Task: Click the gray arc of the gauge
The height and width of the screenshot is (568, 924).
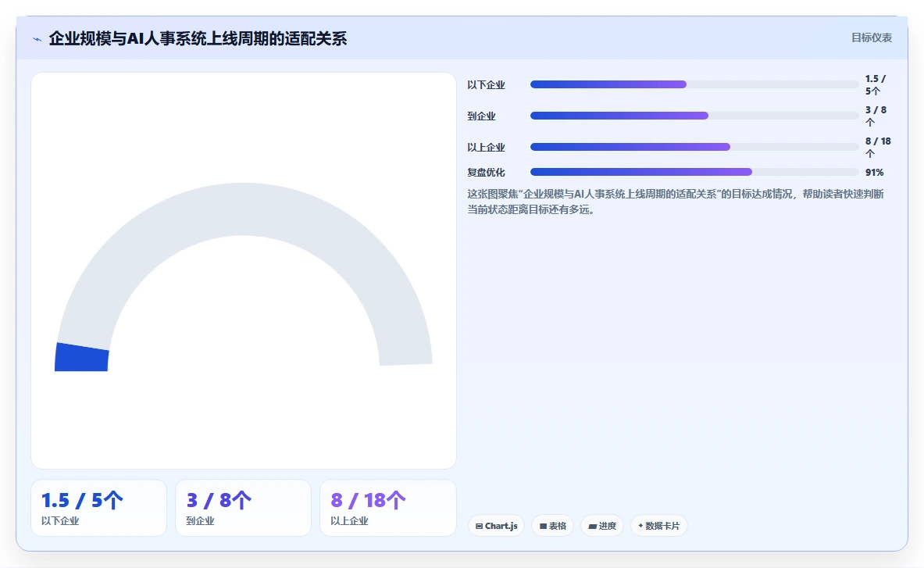Action: click(x=244, y=209)
